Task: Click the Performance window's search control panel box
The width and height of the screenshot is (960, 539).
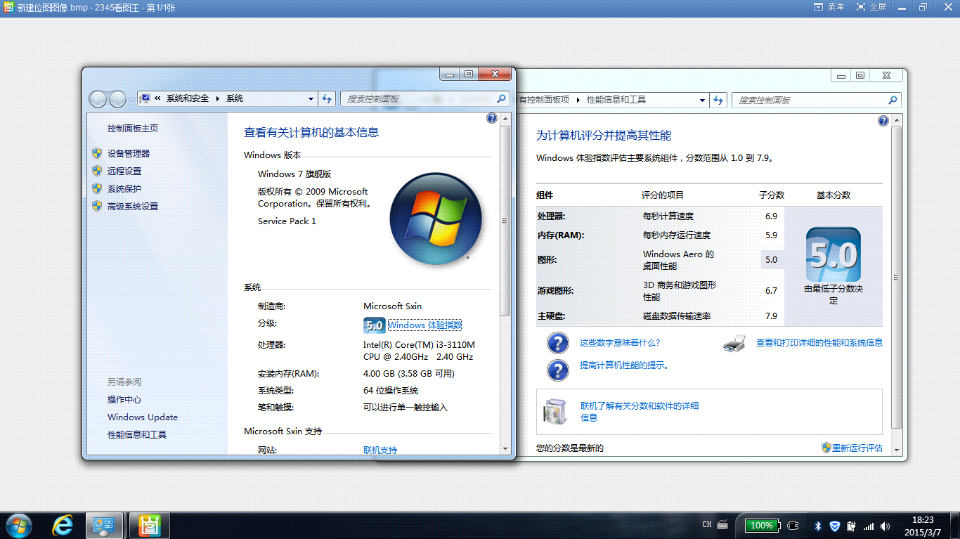Action: [817, 100]
